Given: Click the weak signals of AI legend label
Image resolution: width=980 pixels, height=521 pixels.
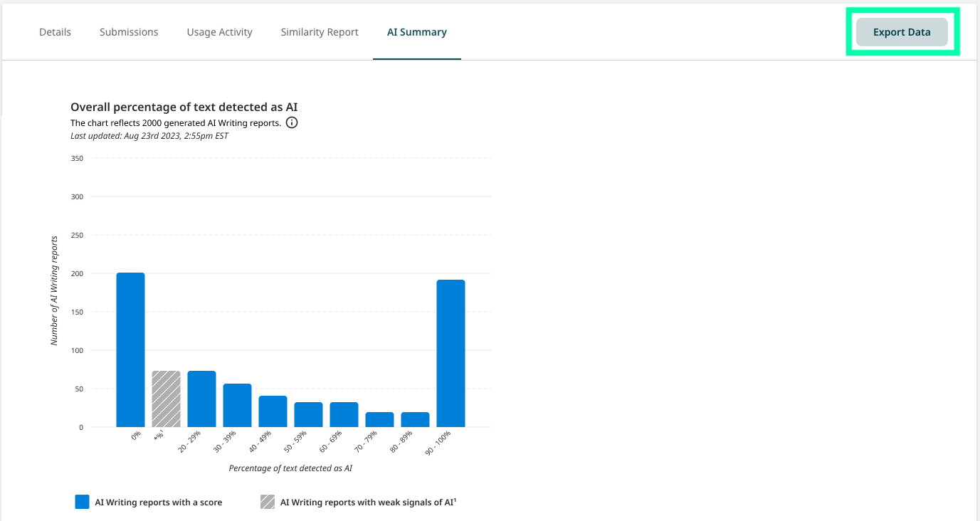Looking at the screenshot, I should (x=368, y=502).
